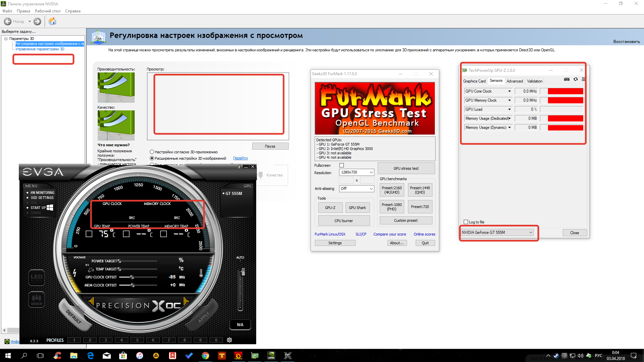Viewport: 644px width, 362px height.
Task: Switch to the Graphics Card tab in GPU-Z
Action: tap(474, 81)
